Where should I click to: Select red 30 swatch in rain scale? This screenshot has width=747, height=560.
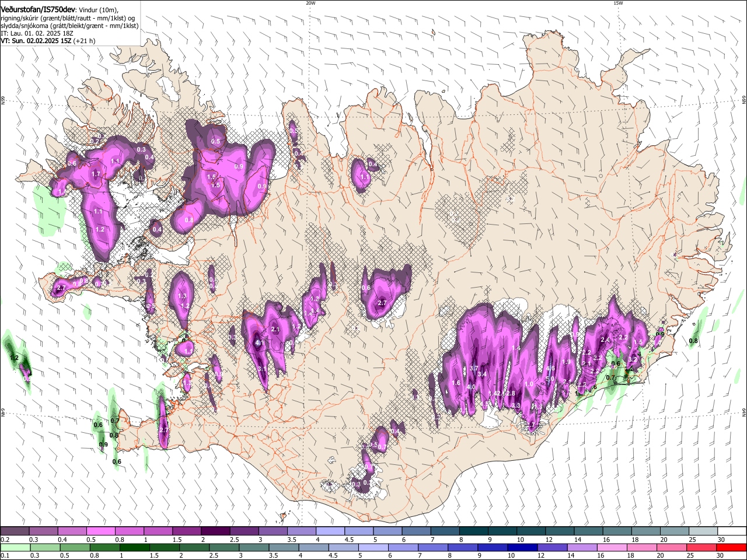coord(731,547)
